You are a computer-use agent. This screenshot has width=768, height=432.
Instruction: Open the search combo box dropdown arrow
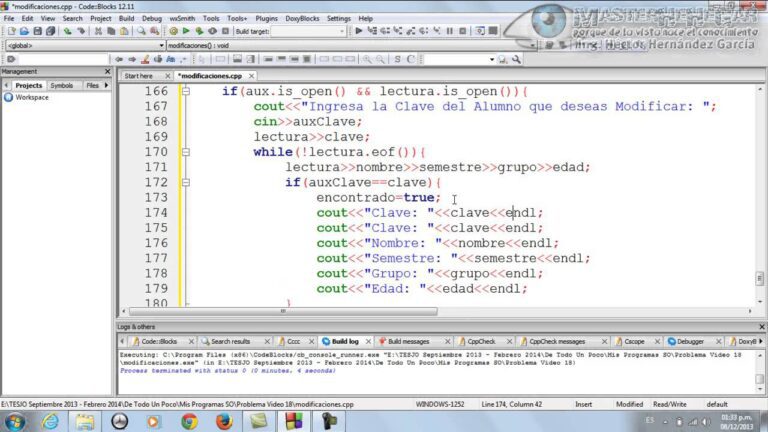[492, 60]
